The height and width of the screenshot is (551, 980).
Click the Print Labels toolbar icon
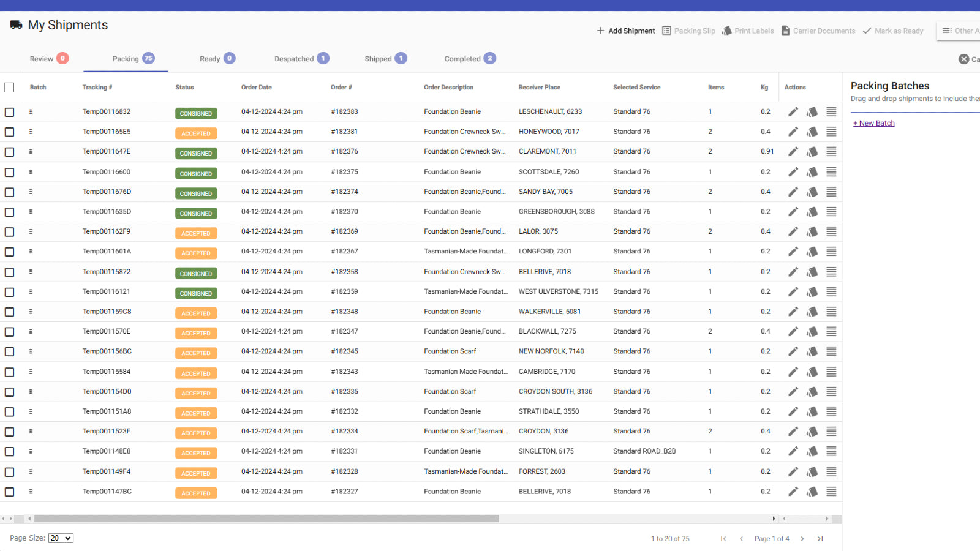(727, 31)
